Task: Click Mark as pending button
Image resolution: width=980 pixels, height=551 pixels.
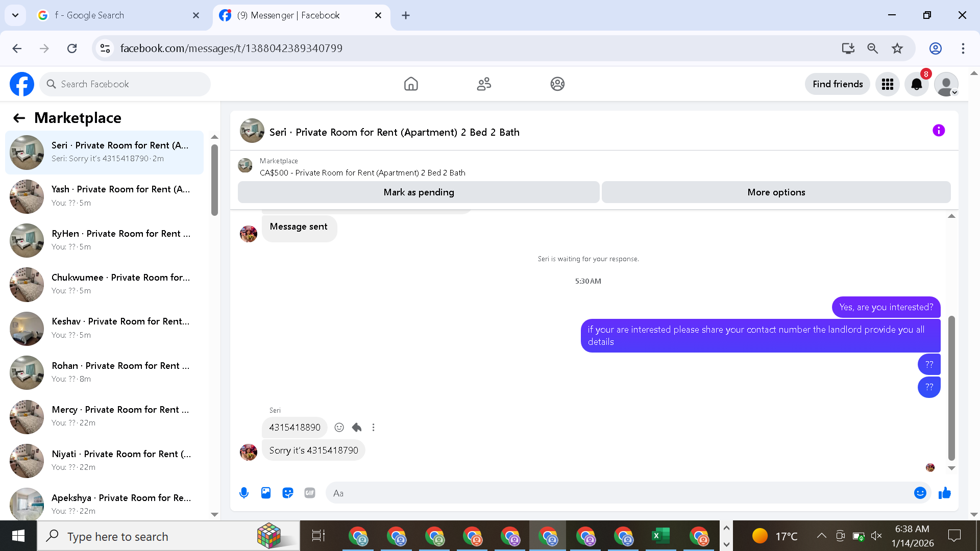Action: [x=419, y=192]
